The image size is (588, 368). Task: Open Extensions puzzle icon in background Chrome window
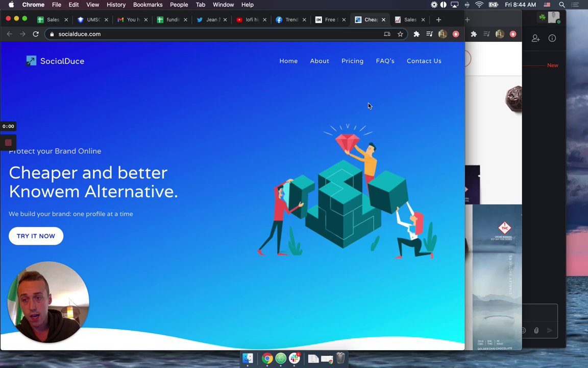[474, 34]
